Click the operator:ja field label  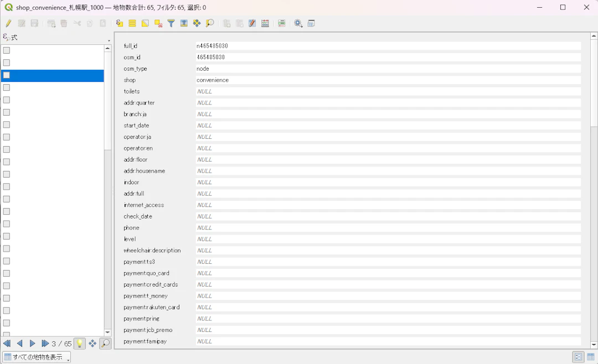(x=137, y=137)
